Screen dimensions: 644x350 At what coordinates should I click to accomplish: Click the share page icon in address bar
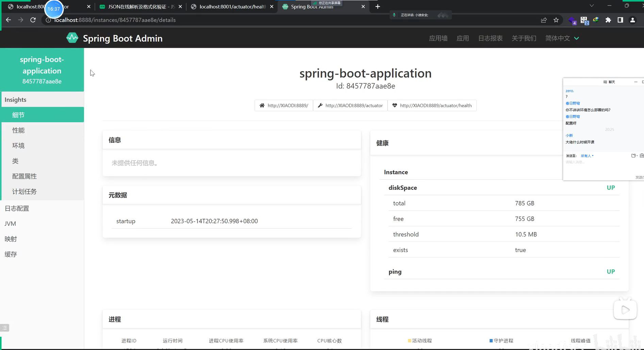pos(544,20)
